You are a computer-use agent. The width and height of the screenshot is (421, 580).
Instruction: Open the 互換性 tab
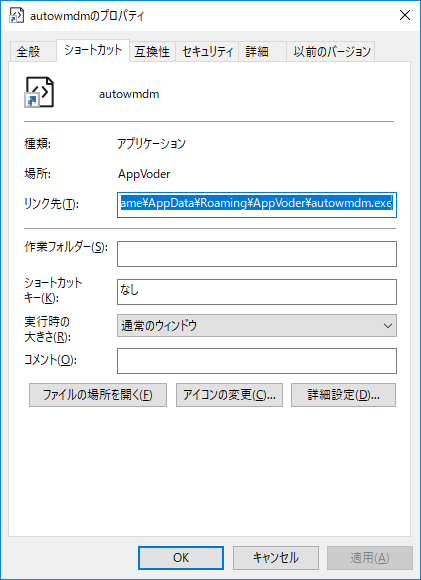click(x=152, y=51)
